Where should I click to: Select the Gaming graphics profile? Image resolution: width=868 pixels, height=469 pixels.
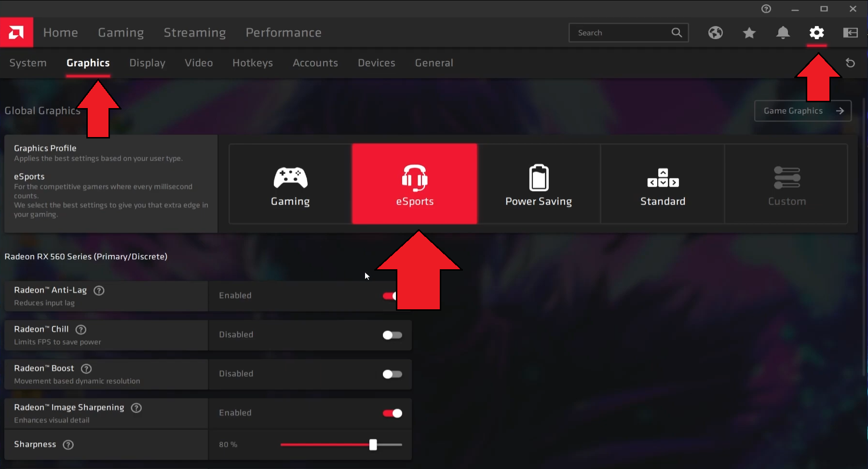coord(290,184)
